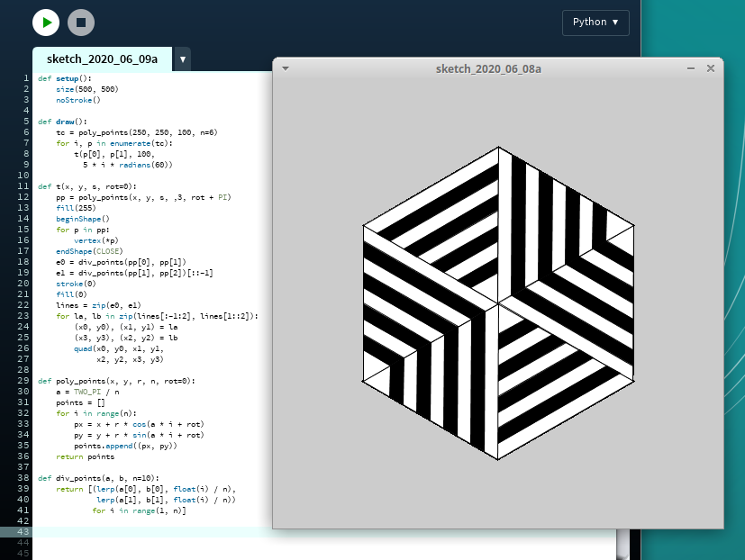
Task: Run the sketch with the play button
Action: point(45,23)
